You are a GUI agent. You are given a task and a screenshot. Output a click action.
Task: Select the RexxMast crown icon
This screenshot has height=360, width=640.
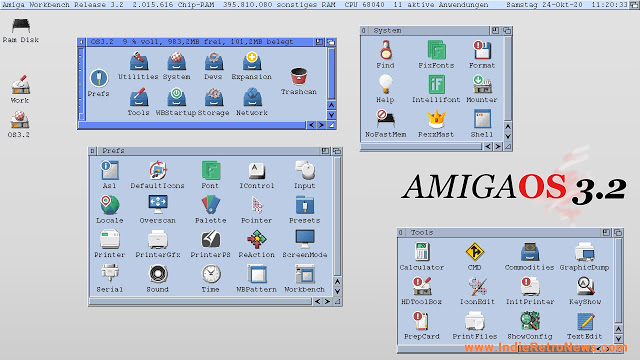click(x=436, y=119)
